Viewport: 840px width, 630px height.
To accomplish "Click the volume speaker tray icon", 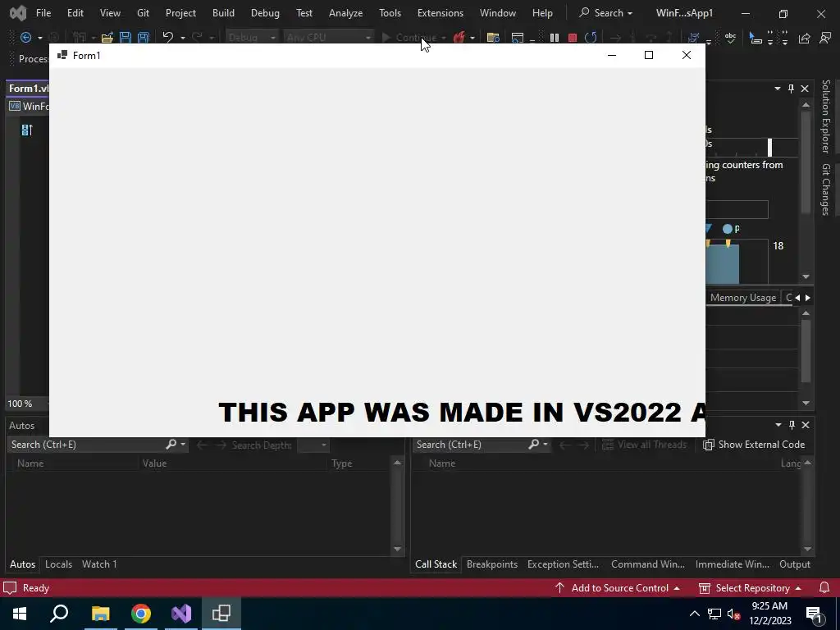I will (x=733, y=614).
